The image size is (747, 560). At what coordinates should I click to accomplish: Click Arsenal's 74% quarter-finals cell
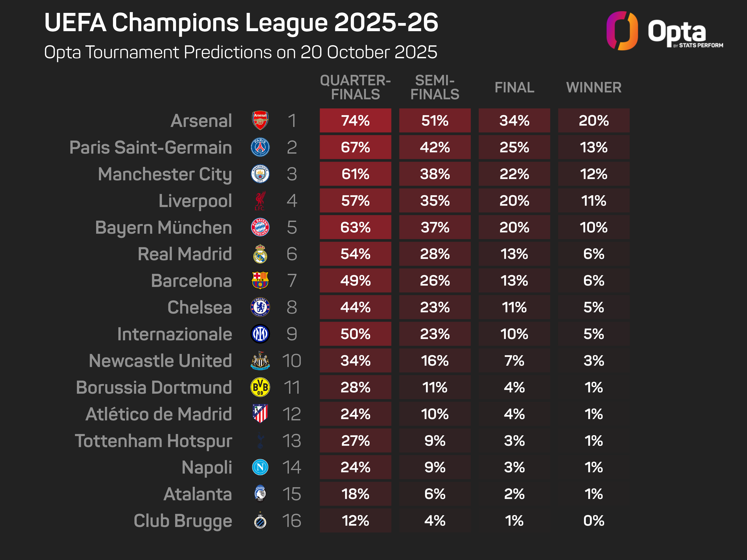coord(355,121)
